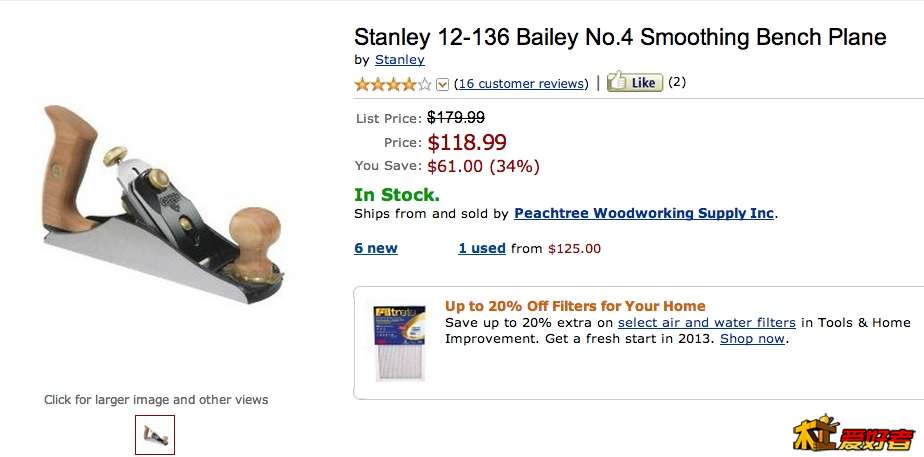
Task: Open the 16 customer reviews link
Action: coord(521,84)
